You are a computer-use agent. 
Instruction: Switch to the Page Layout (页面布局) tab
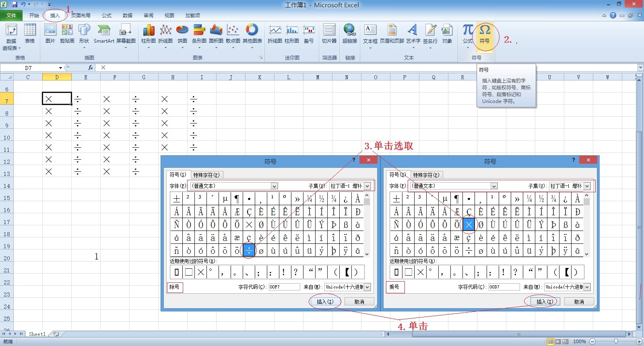(80, 15)
